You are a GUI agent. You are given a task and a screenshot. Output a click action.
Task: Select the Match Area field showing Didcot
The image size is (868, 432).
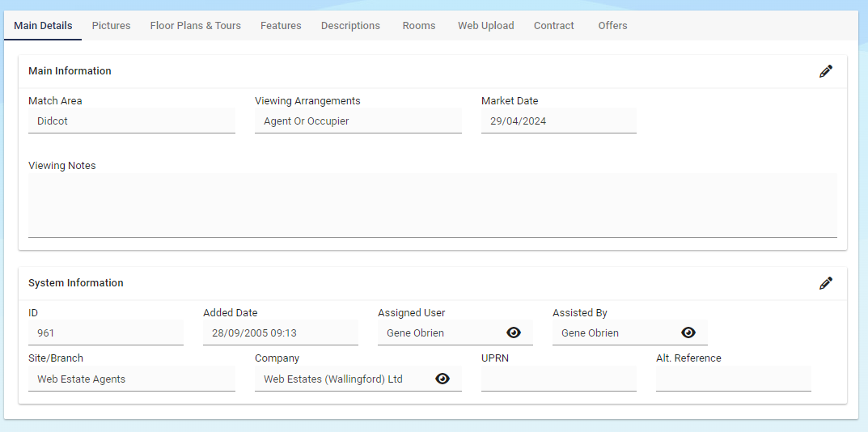(132, 121)
